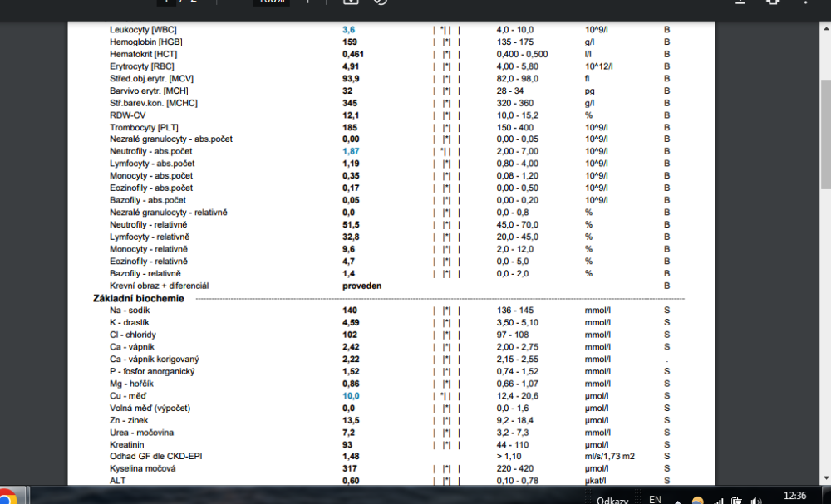Click the Cu - měď value 10,0
This screenshot has width=831, height=504.
click(x=351, y=396)
